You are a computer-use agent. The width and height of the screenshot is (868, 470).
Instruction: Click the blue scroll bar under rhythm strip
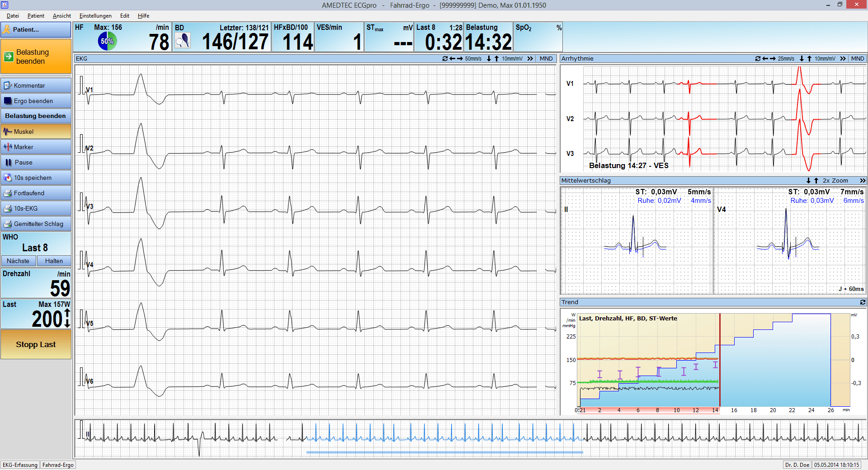click(x=445, y=452)
